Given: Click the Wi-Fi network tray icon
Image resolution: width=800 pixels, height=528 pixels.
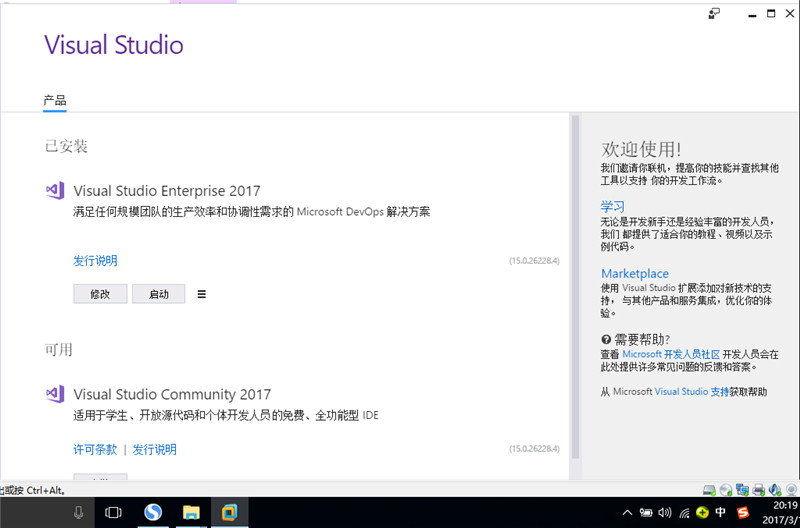Looking at the screenshot, I should pos(685,512).
